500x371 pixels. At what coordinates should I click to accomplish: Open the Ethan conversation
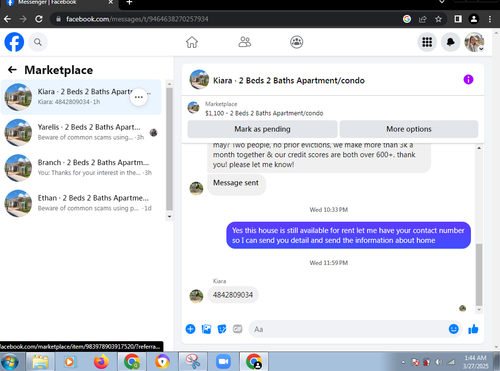pos(81,203)
